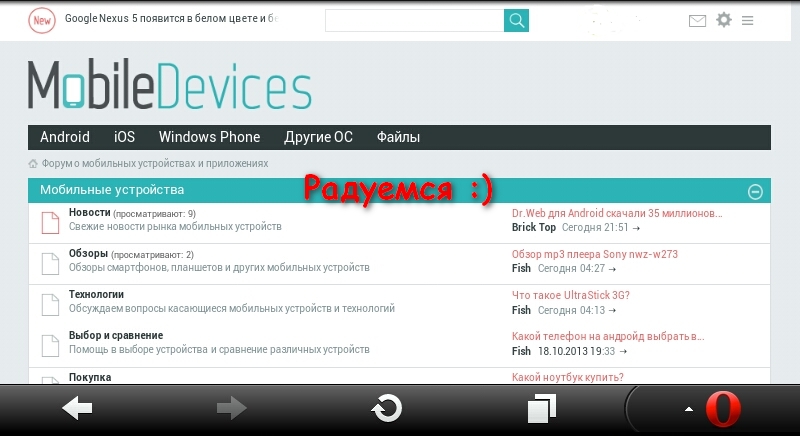Viewport: 800px width, 436px height.
Task: Click the Форум о мобильных устройствах breadcrumb
Action: [x=155, y=164]
